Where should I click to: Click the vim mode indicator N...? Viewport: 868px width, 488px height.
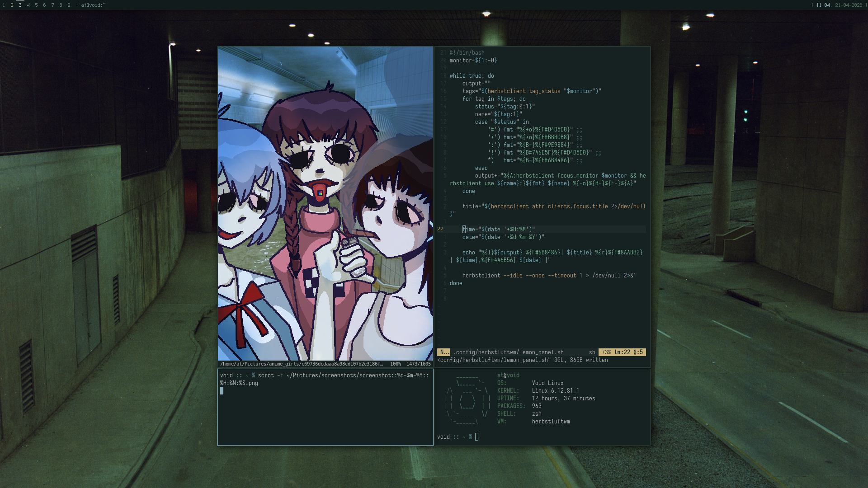(x=444, y=352)
